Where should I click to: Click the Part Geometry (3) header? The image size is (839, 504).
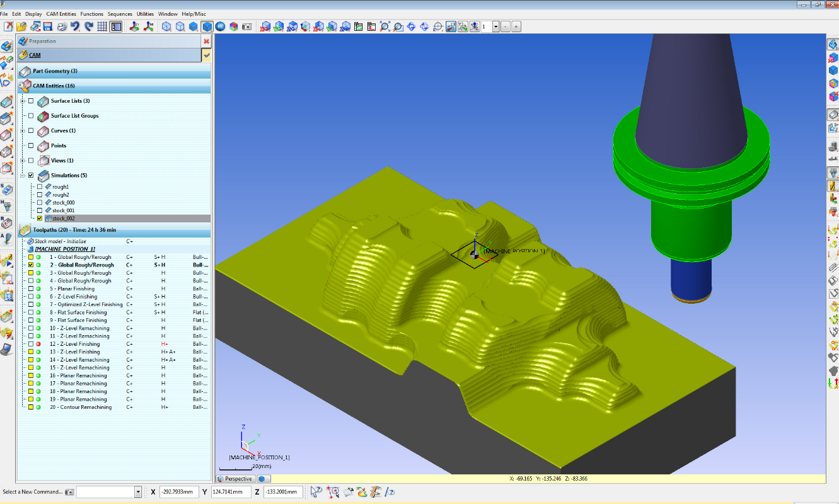55,71
